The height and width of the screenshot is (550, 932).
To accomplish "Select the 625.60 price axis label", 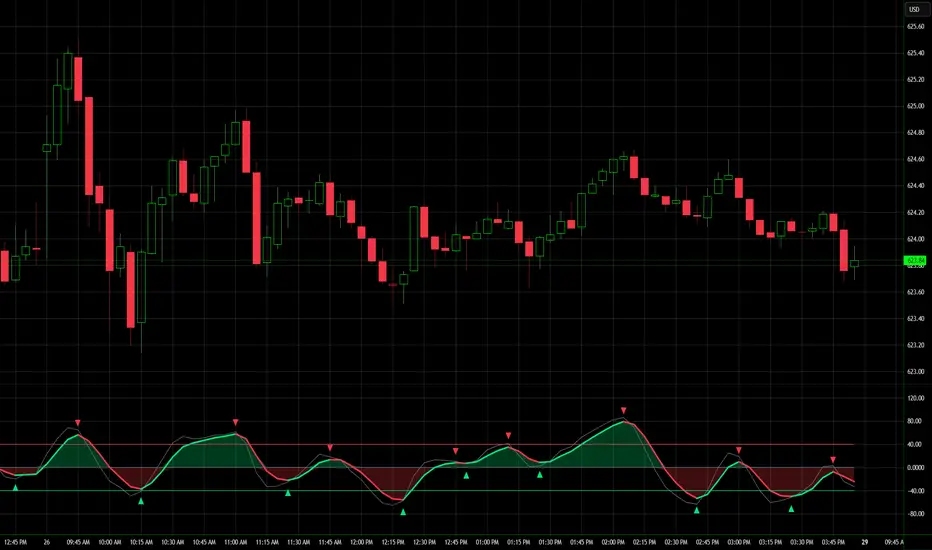I will point(915,27).
